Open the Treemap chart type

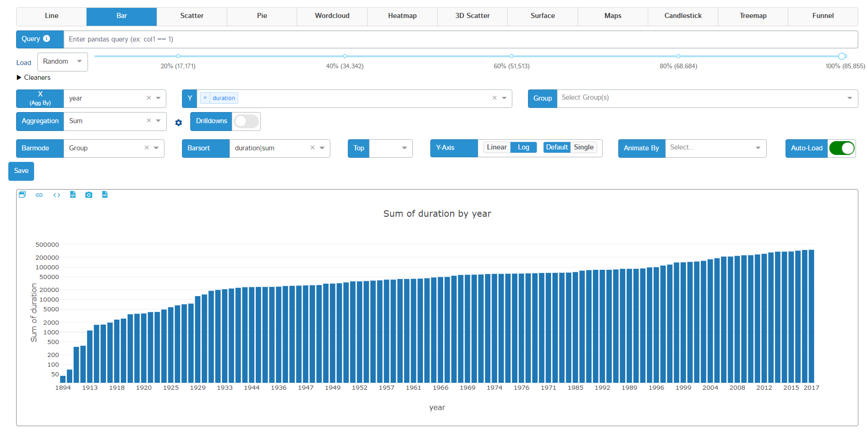point(753,15)
